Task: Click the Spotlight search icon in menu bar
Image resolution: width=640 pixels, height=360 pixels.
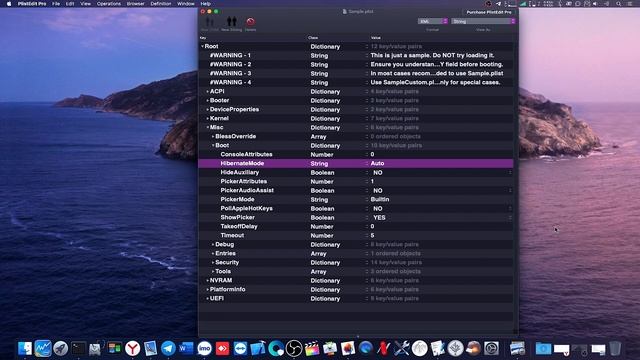Action: click(x=619, y=4)
